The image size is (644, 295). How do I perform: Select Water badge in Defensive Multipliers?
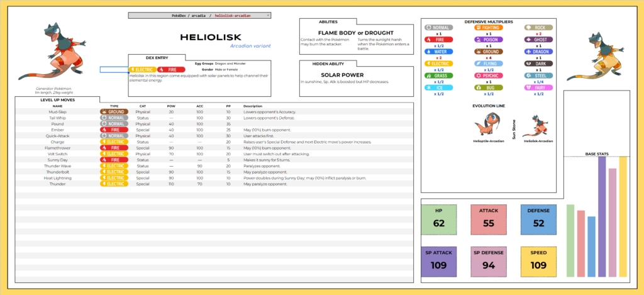coord(438,52)
